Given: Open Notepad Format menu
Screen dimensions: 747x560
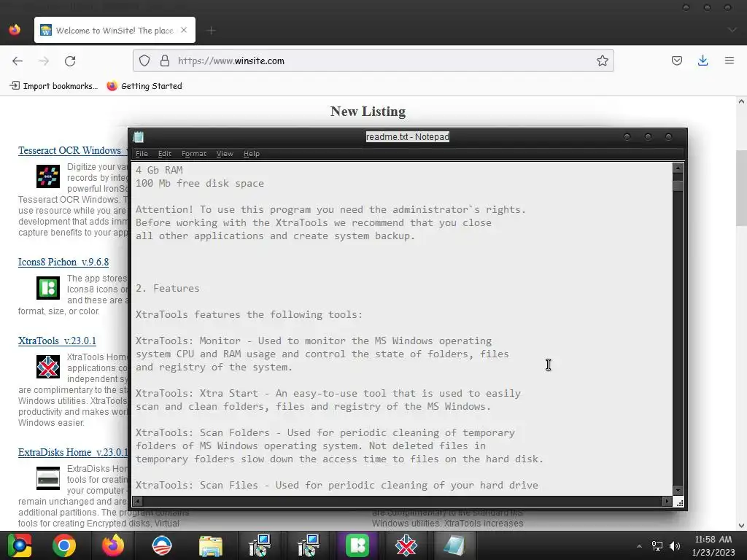Looking at the screenshot, I should 194,154.
